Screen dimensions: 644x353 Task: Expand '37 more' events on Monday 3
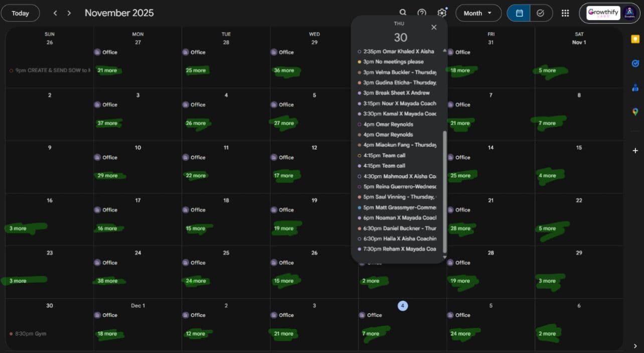point(107,123)
